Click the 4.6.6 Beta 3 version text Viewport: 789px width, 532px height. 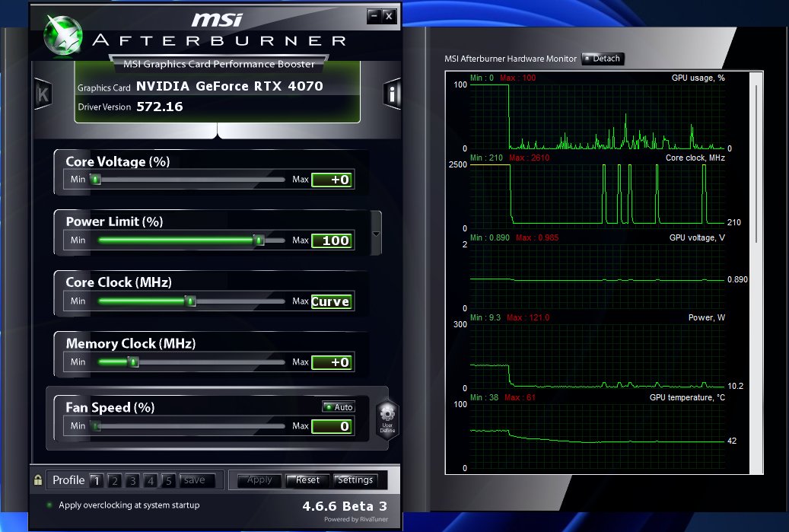pyautogui.click(x=345, y=506)
